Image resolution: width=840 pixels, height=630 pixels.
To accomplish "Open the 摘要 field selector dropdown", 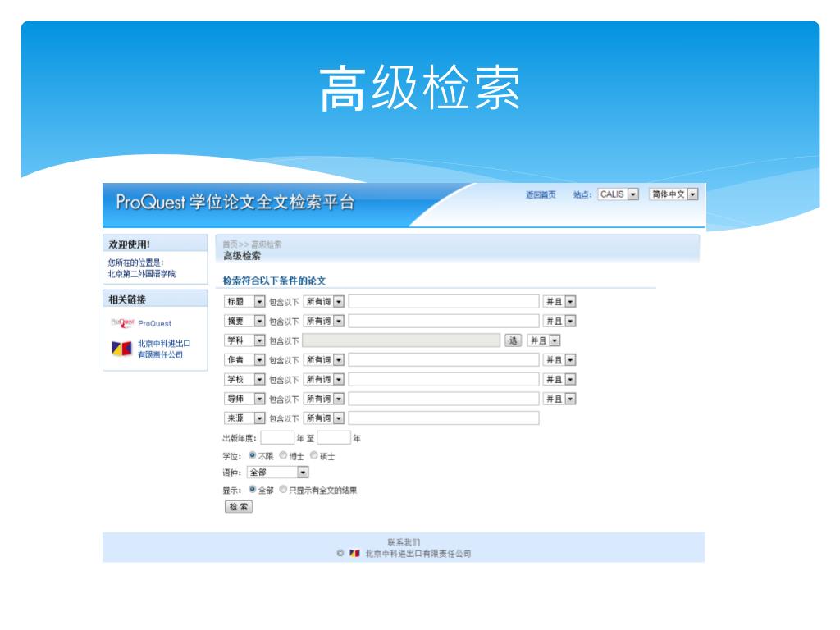I will 244,321.
